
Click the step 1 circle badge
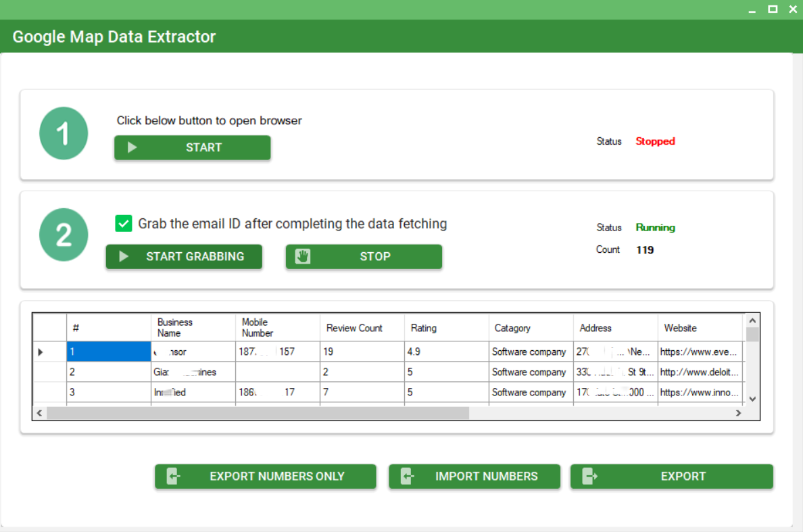tap(64, 133)
